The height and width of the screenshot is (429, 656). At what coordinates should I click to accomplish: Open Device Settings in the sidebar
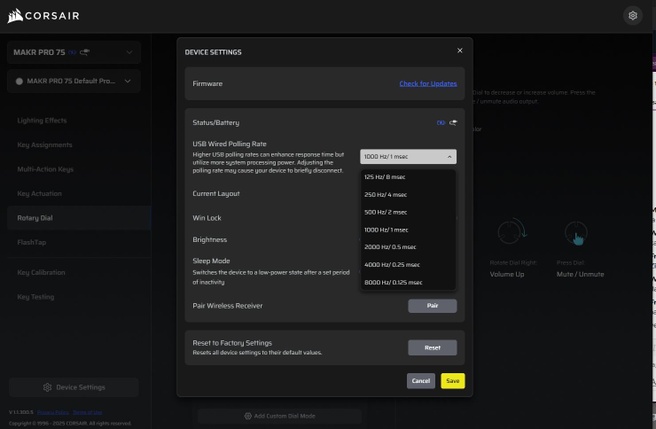coord(74,387)
